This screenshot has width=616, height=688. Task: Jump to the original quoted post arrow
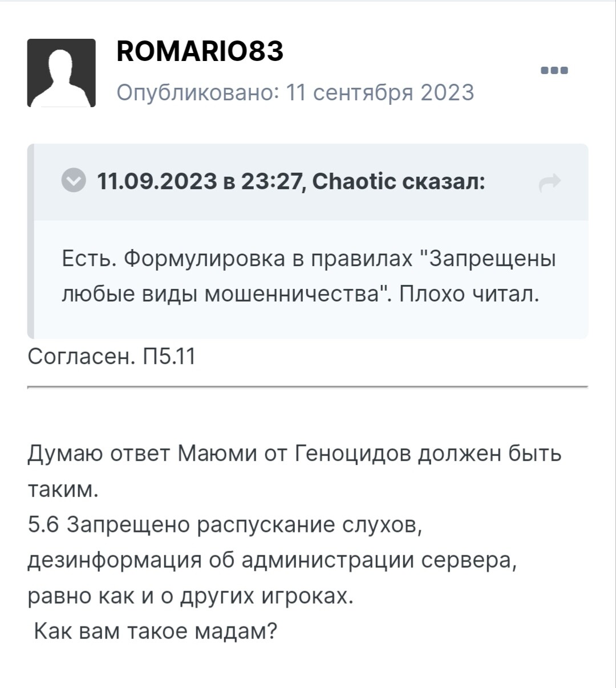[550, 182]
